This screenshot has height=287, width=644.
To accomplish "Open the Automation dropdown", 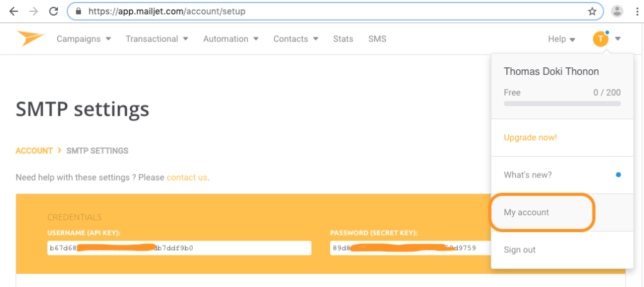I will [231, 39].
